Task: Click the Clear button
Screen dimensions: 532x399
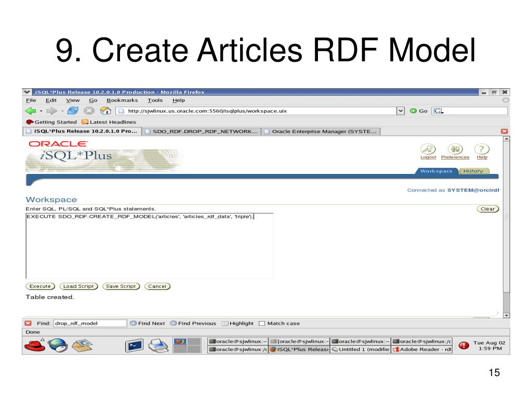Action: pyautogui.click(x=487, y=209)
